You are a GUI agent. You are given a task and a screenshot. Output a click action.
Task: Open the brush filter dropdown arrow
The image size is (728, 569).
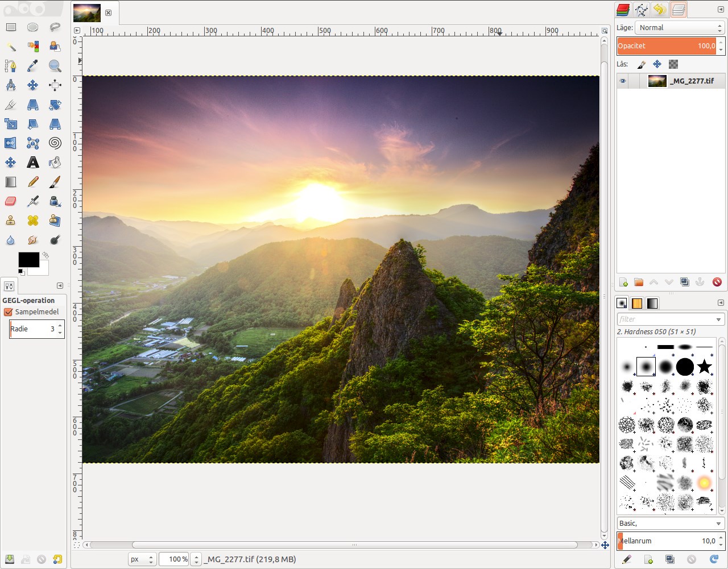coord(719,319)
